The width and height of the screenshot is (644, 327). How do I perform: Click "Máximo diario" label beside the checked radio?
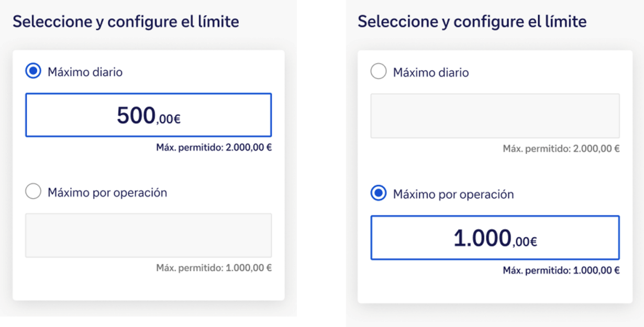[x=85, y=72]
